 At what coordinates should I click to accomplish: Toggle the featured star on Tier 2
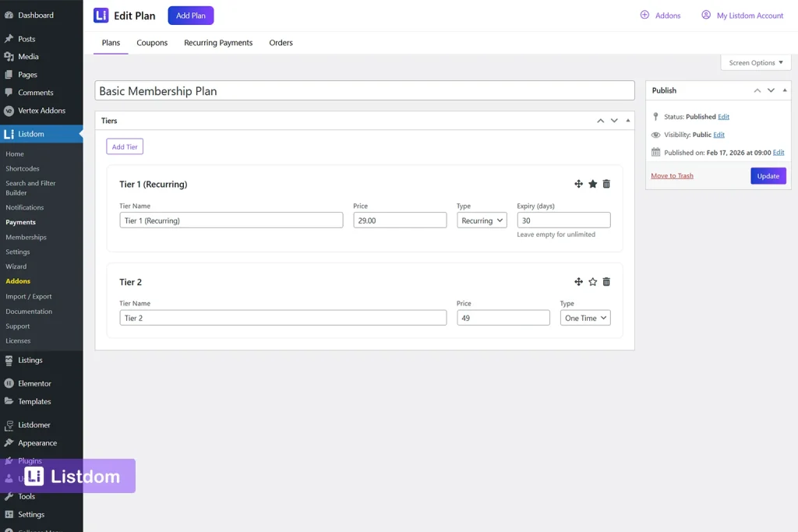(x=592, y=281)
